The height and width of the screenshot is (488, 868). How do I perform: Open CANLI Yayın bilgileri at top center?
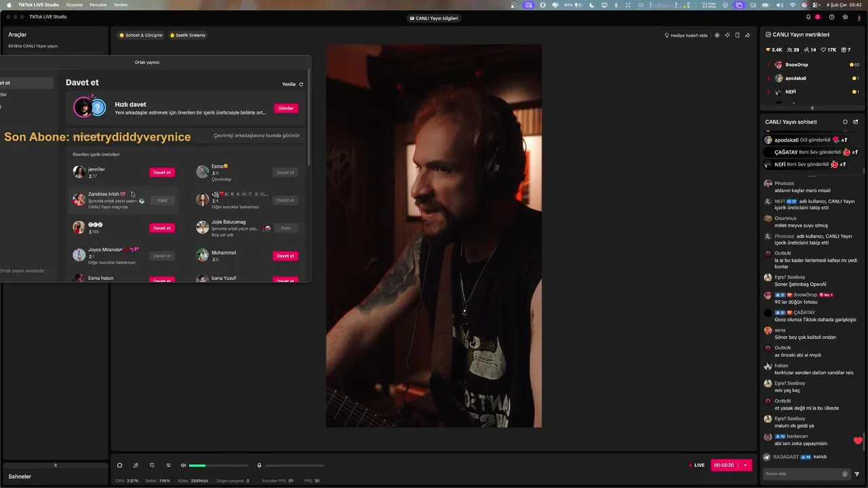tap(434, 18)
